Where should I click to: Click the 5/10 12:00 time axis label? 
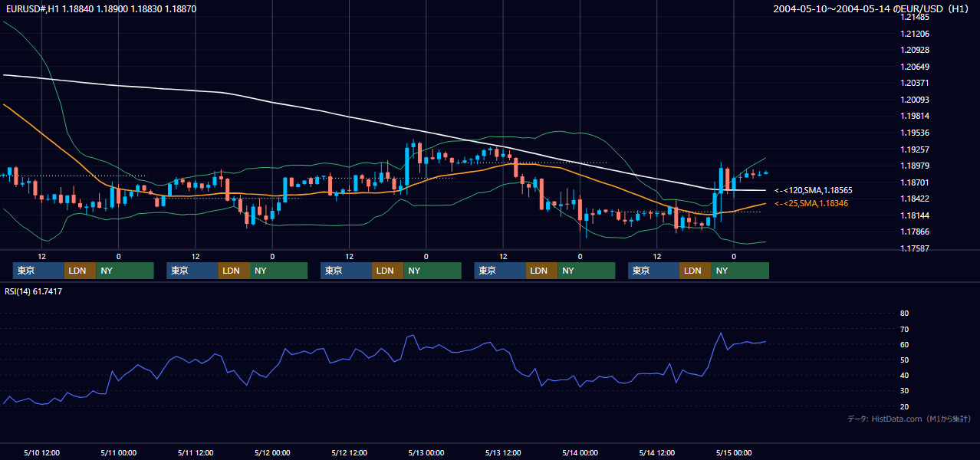click(41, 452)
